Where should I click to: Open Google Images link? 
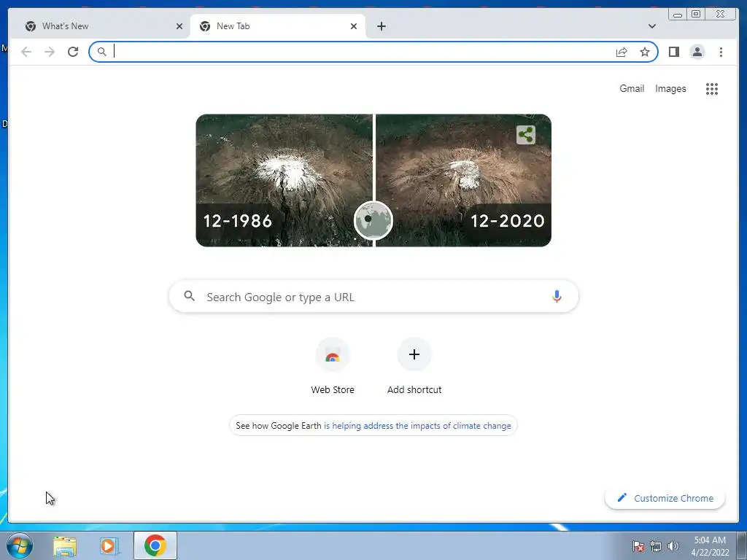[x=670, y=88]
